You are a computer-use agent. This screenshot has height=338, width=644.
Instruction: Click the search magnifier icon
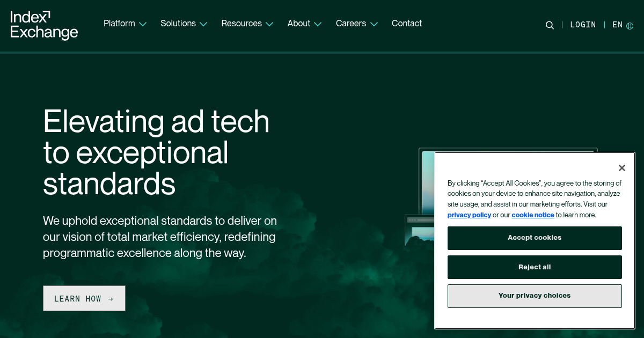click(x=550, y=25)
